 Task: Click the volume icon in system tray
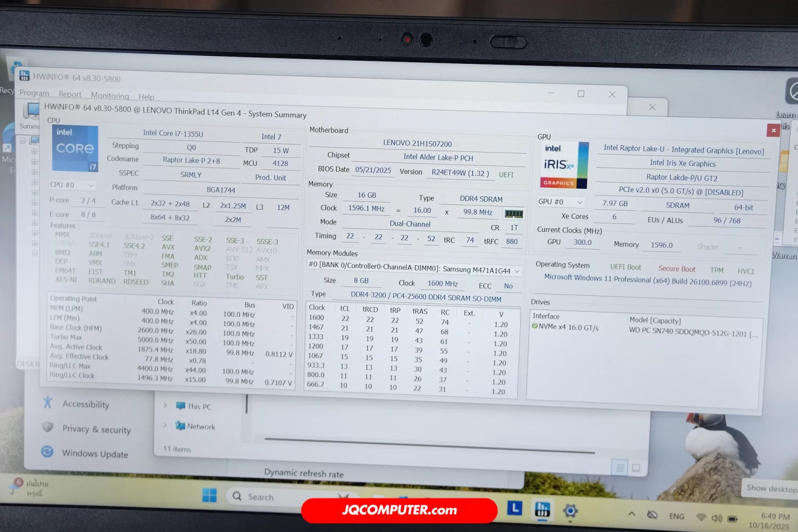point(717,518)
